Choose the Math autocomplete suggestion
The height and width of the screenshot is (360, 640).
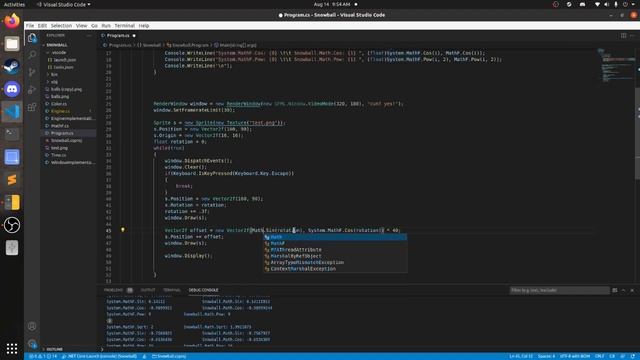[335, 237]
